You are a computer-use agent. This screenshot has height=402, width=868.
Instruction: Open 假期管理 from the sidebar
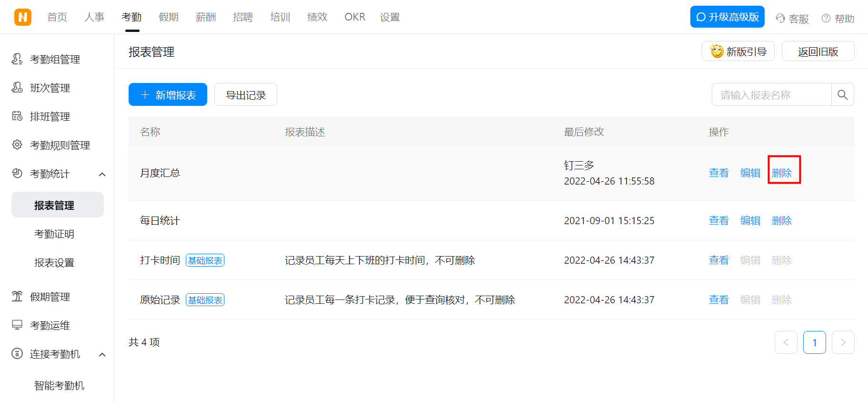point(50,297)
